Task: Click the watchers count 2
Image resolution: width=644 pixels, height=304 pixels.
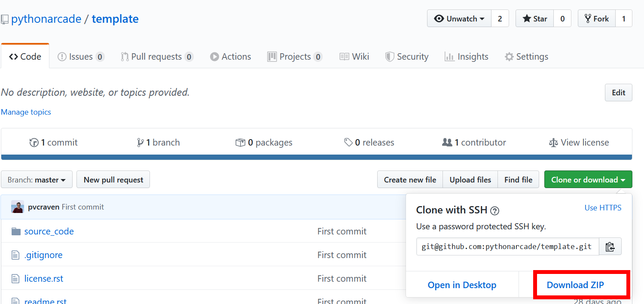Action: click(x=500, y=18)
